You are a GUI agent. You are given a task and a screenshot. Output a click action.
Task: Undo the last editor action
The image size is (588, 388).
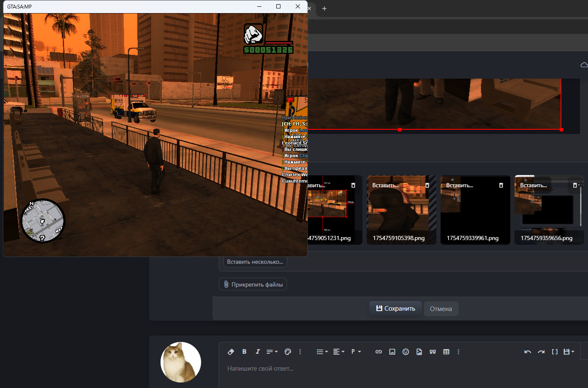pos(528,352)
